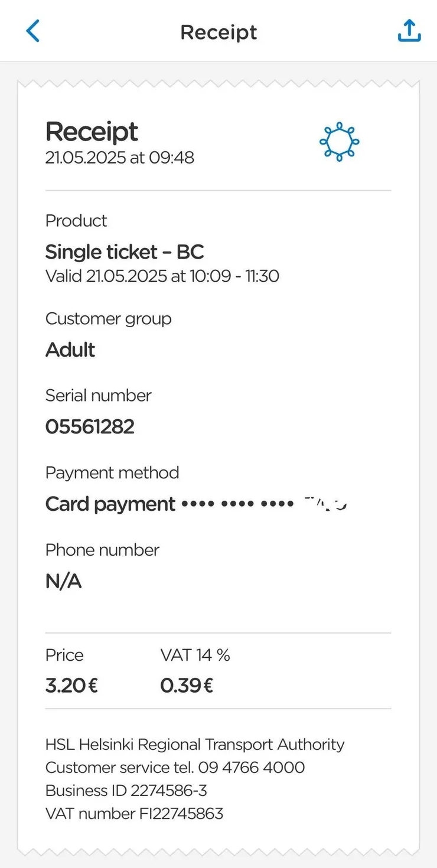This screenshot has height=868, width=437.
Task: Select the "Adult" customer group value
Action: (x=70, y=350)
